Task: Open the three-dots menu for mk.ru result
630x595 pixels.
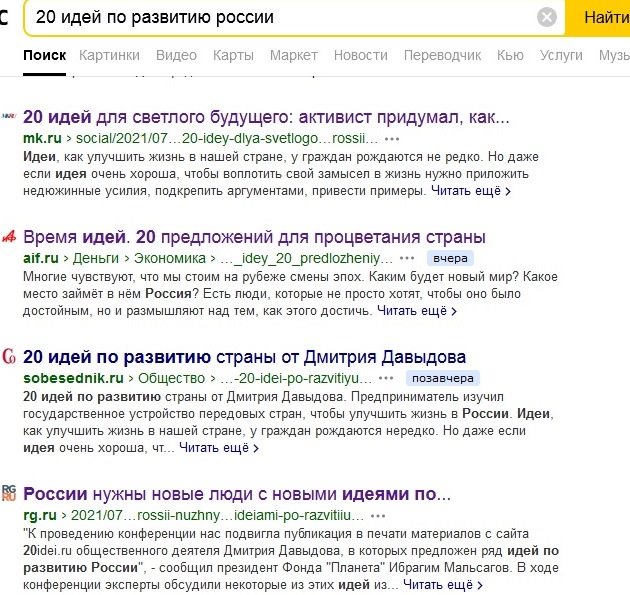Action: (x=392, y=139)
